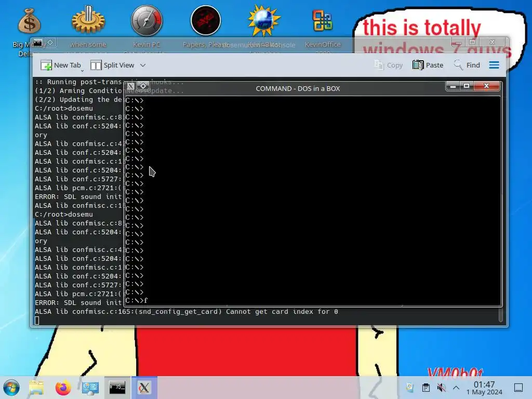
Task: Toggle Konsole window pin on all desktops
Action: pos(50,43)
